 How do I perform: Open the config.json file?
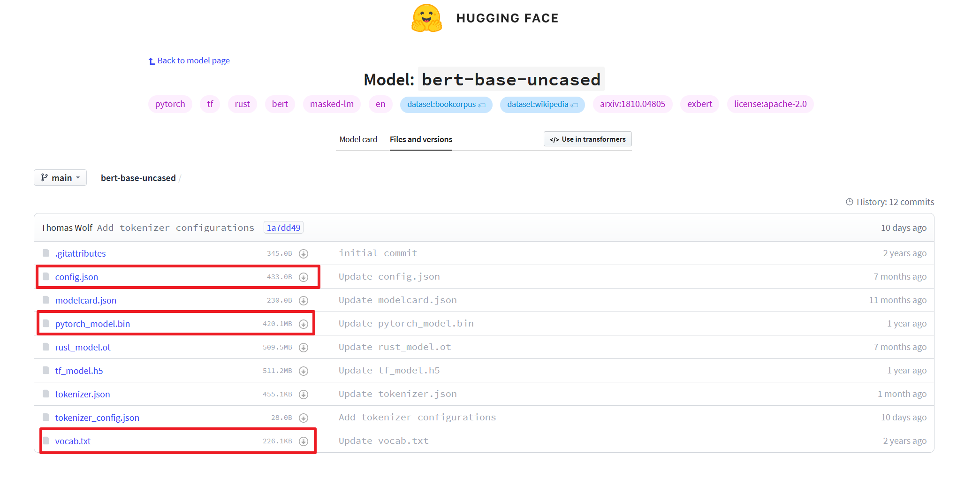(76, 277)
